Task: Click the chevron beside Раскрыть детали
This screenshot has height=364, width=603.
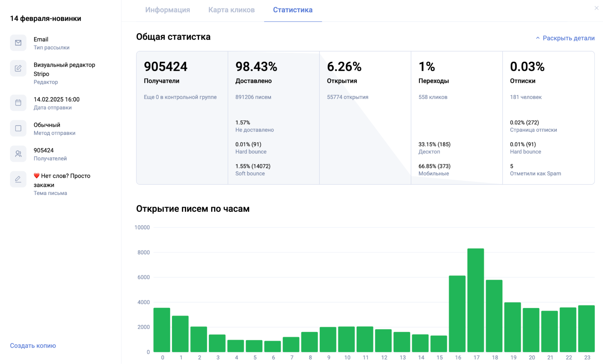Action: click(x=538, y=38)
